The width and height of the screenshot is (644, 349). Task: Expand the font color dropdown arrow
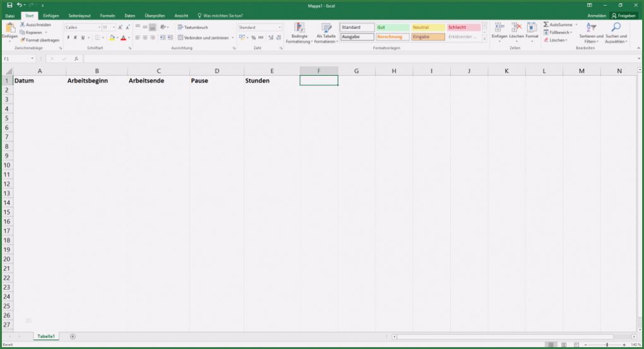coord(129,38)
